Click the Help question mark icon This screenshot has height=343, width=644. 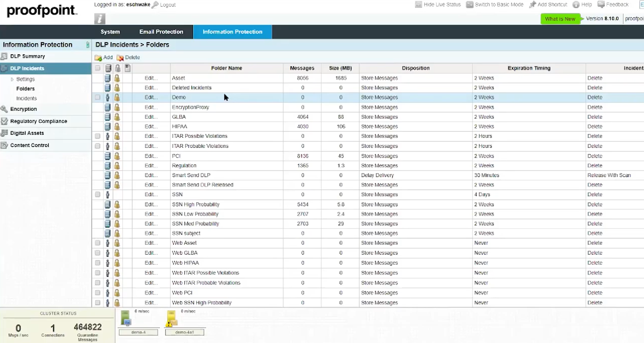click(x=576, y=5)
